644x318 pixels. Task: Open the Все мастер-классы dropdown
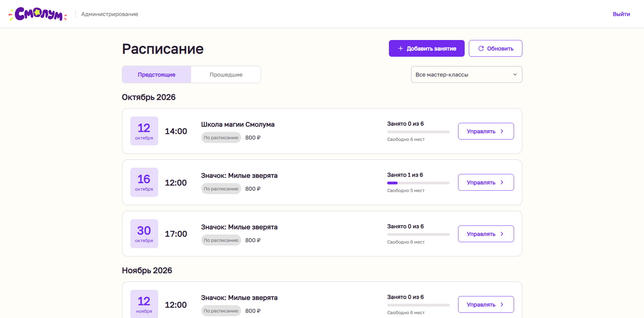(466, 74)
